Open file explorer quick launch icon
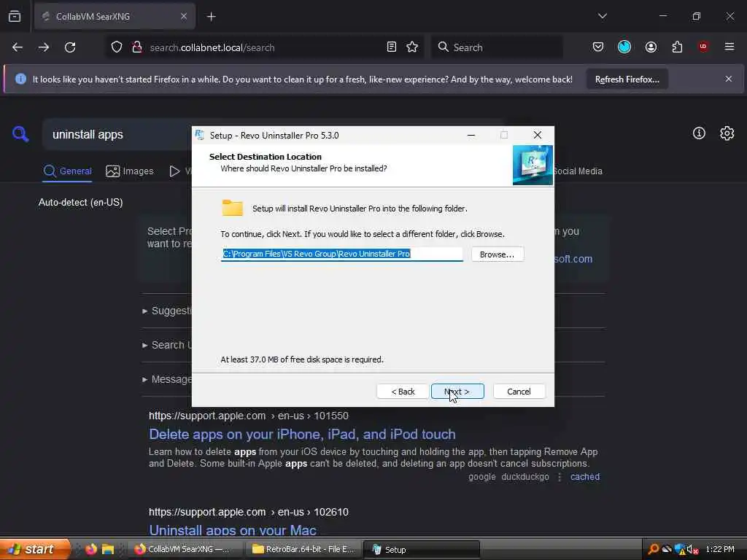Screen dimensions: 747x560 point(108,549)
